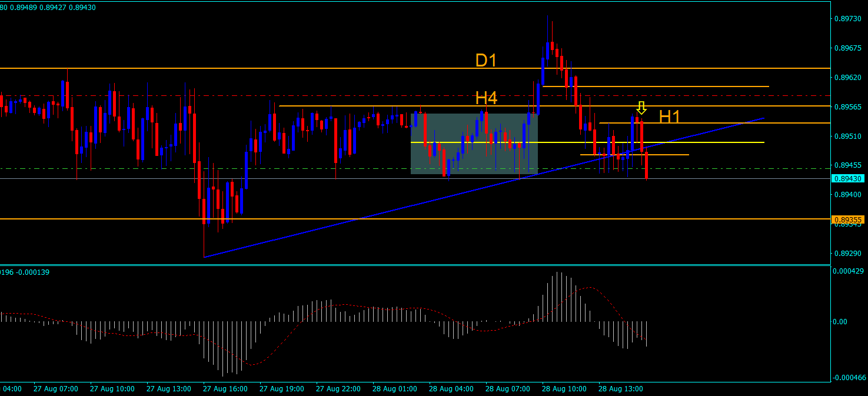The width and height of the screenshot is (868, 396).
Task: Click the yellow down arrow above the candle
Action: [641, 108]
